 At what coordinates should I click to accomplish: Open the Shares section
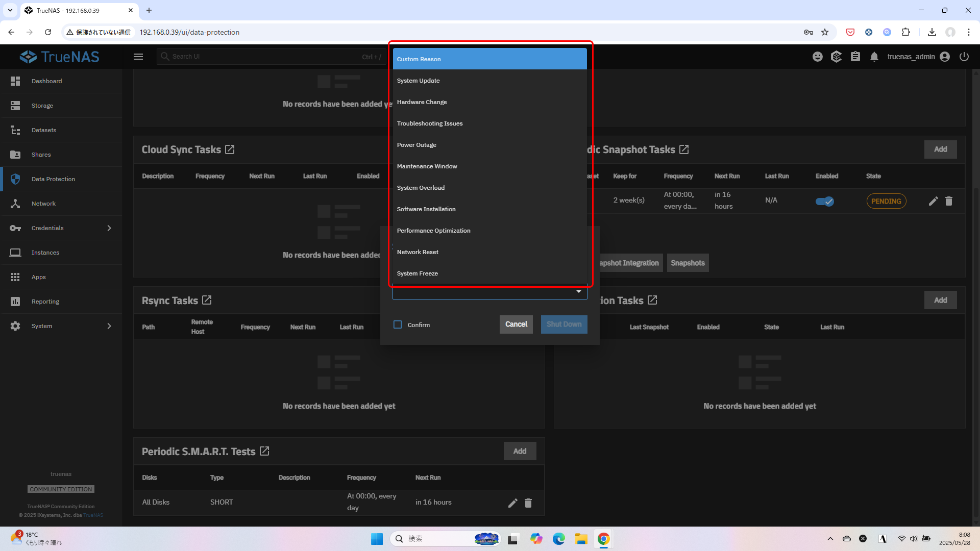click(x=61, y=155)
